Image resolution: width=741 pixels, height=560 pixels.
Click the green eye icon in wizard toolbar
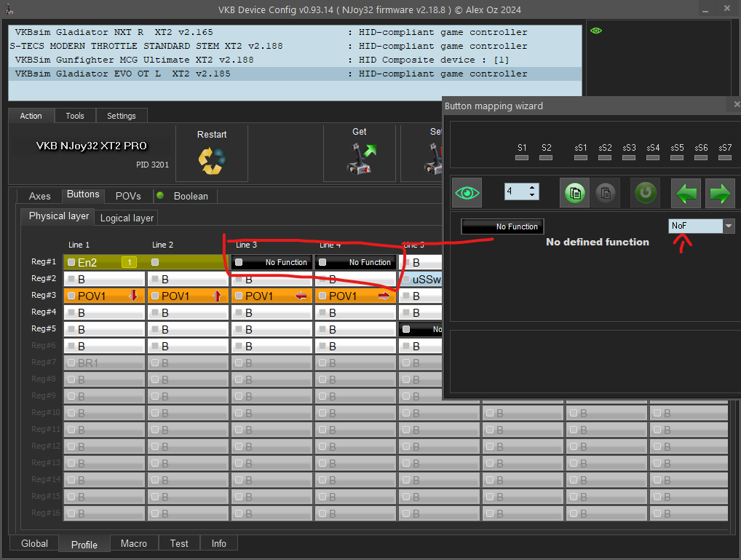coord(467,193)
